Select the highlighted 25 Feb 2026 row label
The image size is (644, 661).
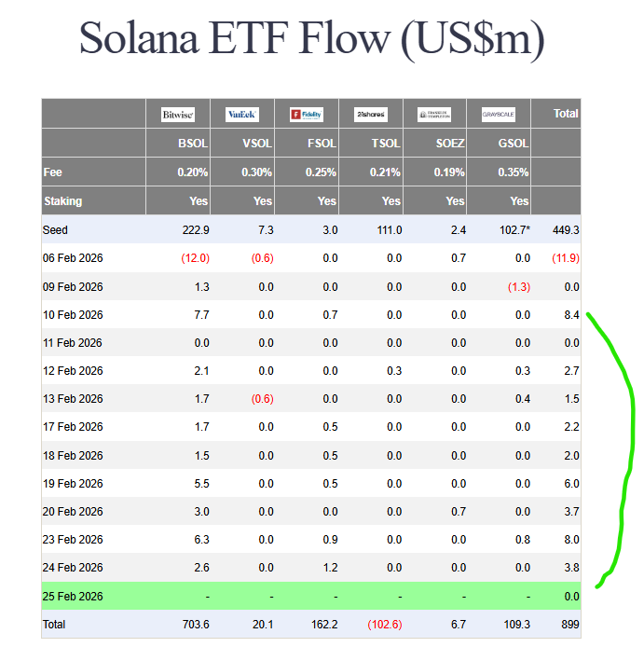point(73,597)
